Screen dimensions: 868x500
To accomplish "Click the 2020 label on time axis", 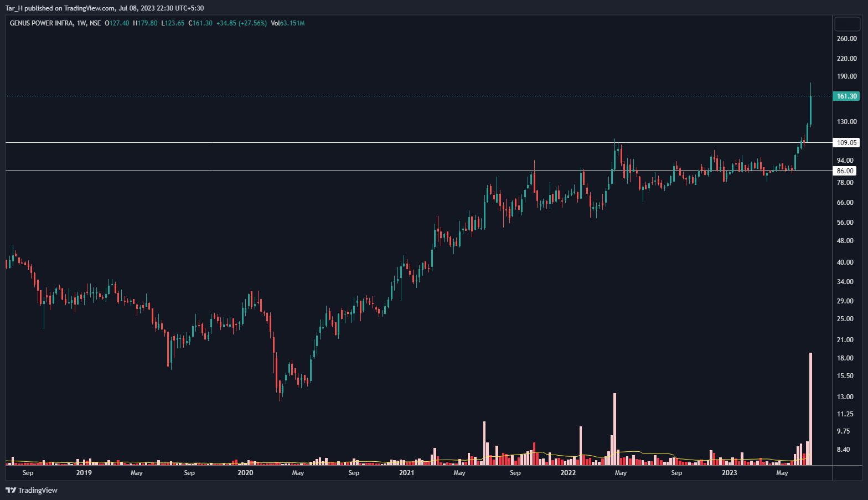I will click(245, 473).
